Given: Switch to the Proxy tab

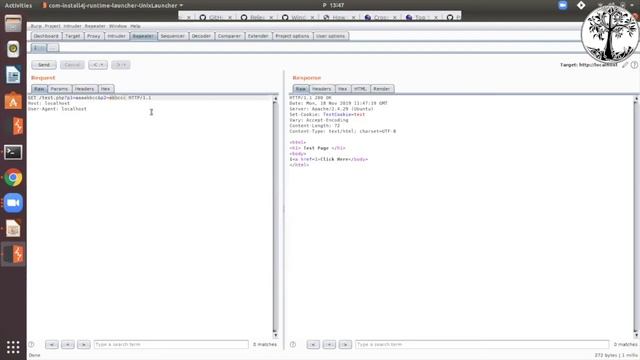Looking at the screenshot, I should coord(93,36).
